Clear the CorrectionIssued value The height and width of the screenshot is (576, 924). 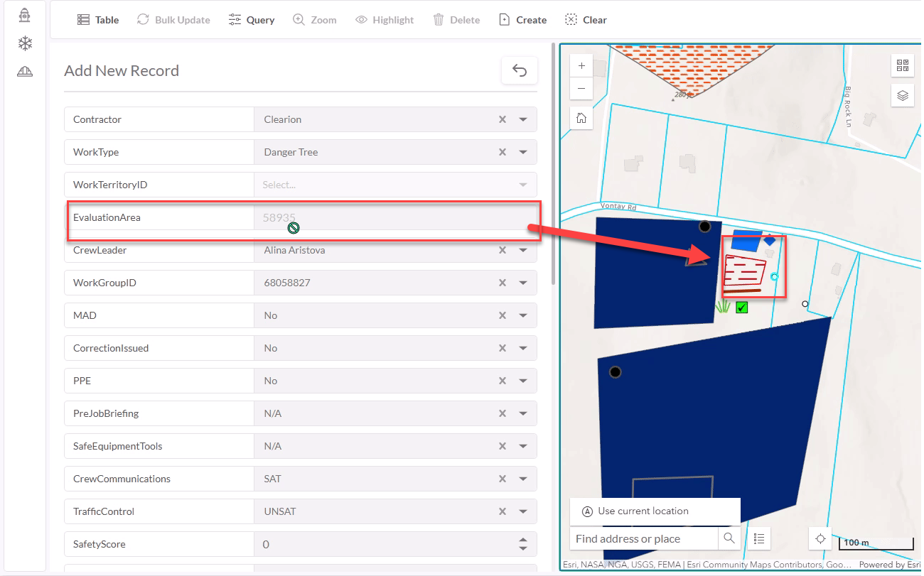pos(503,348)
